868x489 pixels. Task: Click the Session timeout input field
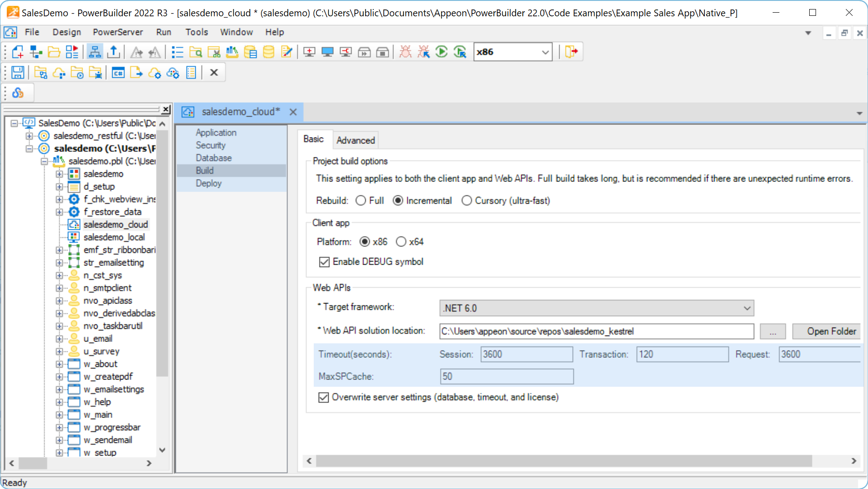[x=527, y=354]
